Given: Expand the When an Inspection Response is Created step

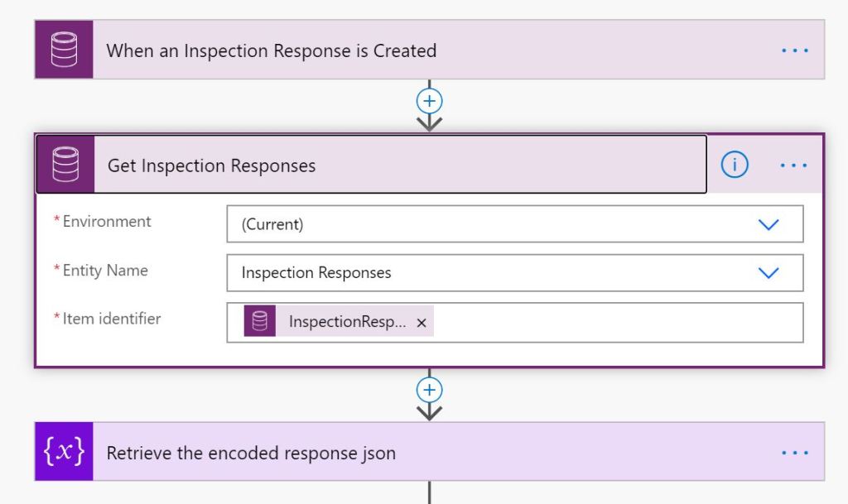Looking at the screenshot, I should point(414,50).
